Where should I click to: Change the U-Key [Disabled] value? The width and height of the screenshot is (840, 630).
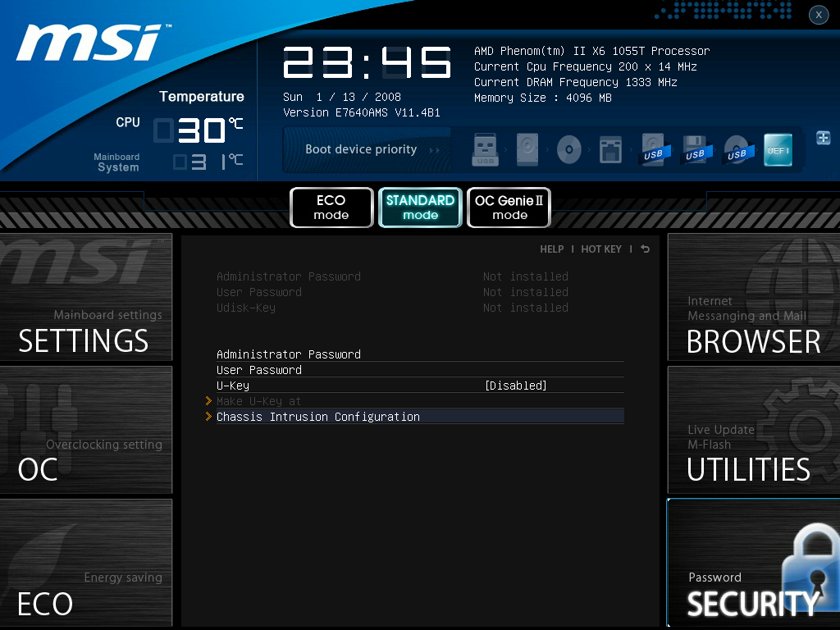(516, 386)
